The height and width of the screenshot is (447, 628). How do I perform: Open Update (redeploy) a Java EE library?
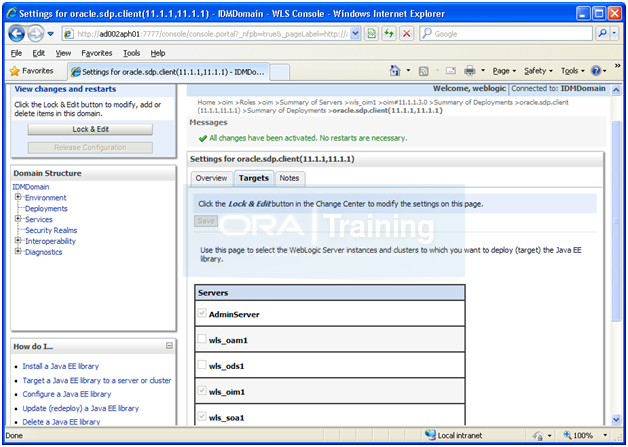pos(81,408)
